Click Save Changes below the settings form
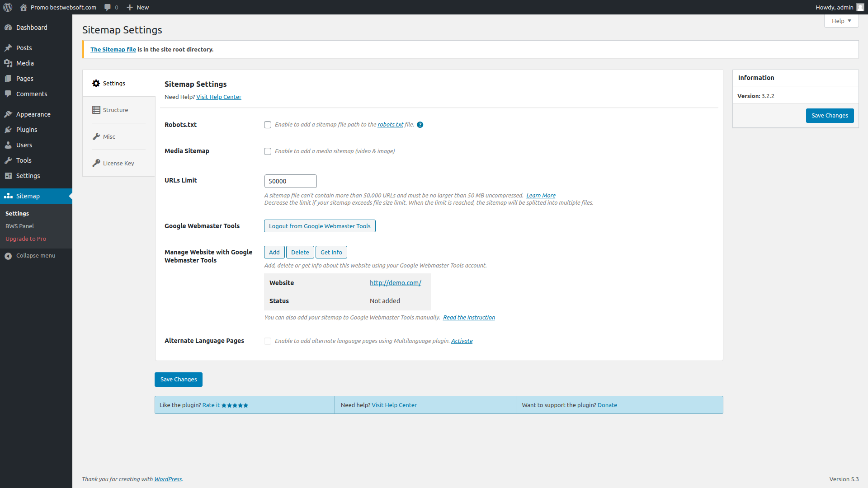The height and width of the screenshot is (488, 868). 179,380
